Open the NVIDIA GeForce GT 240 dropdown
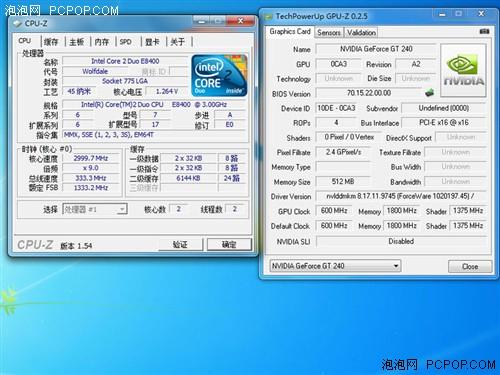This screenshot has height=375, width=500. point(335,266)
